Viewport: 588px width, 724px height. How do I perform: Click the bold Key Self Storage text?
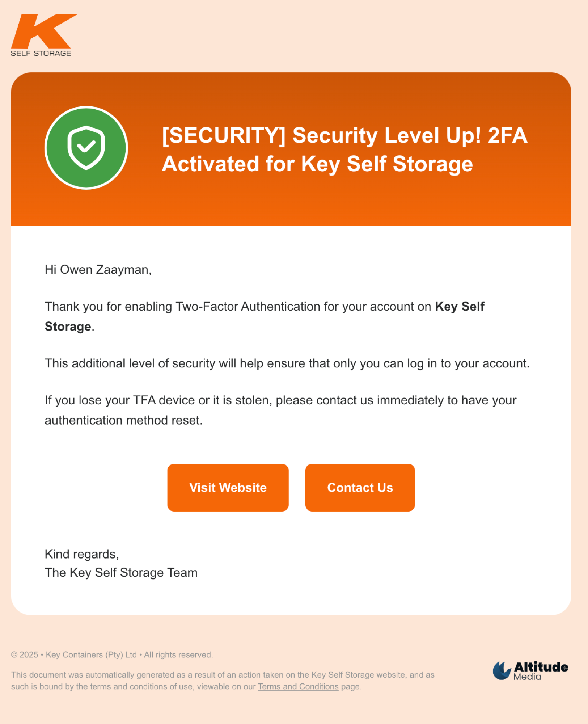point(265,316)
